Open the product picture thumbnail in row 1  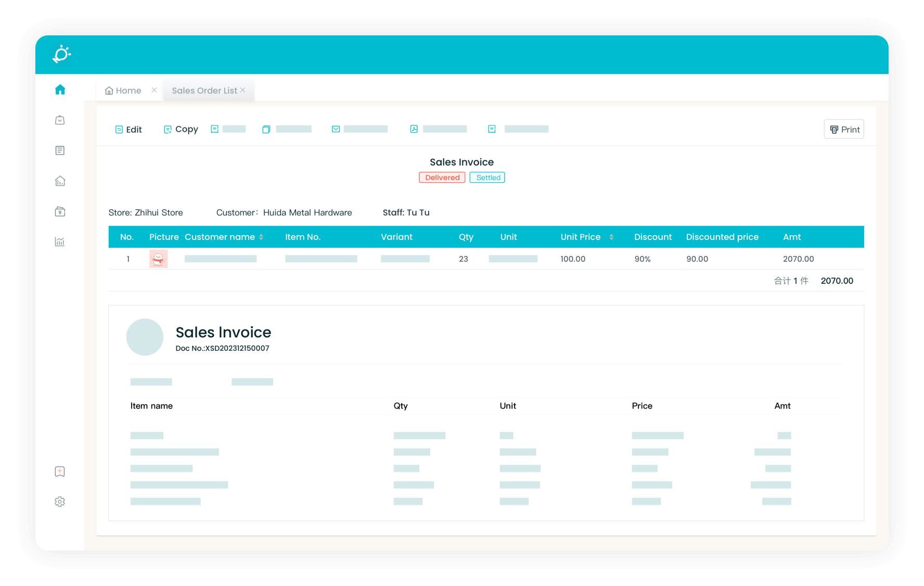(x=159, y=259)
